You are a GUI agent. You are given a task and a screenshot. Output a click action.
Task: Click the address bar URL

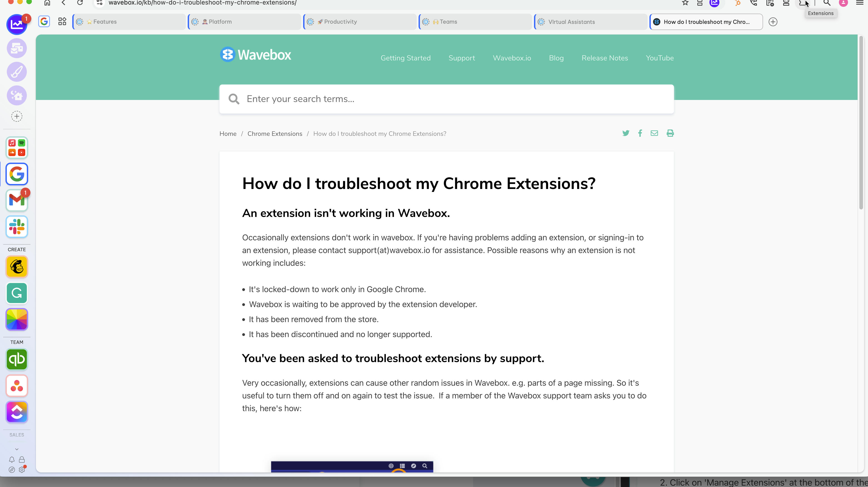[x=202, y=3]
